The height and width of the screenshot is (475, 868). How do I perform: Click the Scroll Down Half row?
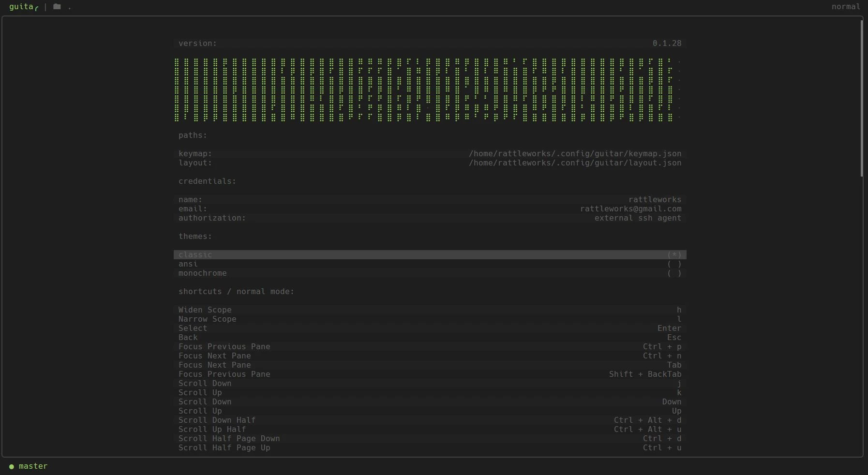(x=430, y=420)
